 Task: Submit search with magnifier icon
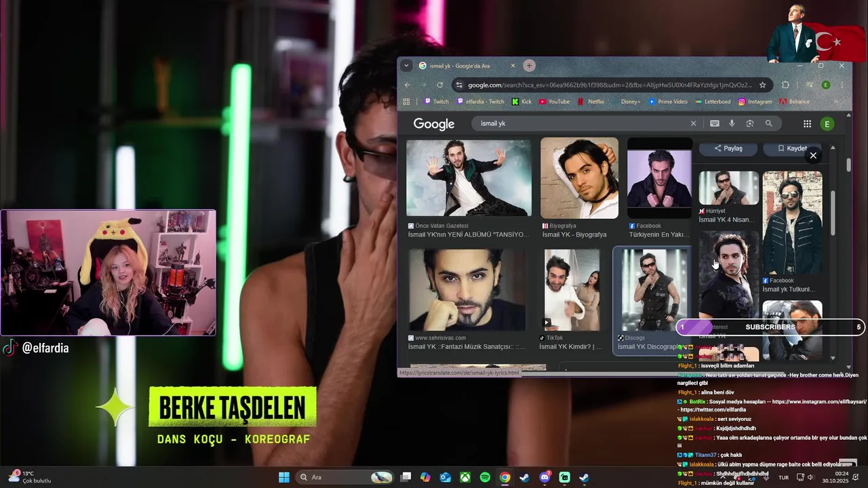[x=768, y=123]
